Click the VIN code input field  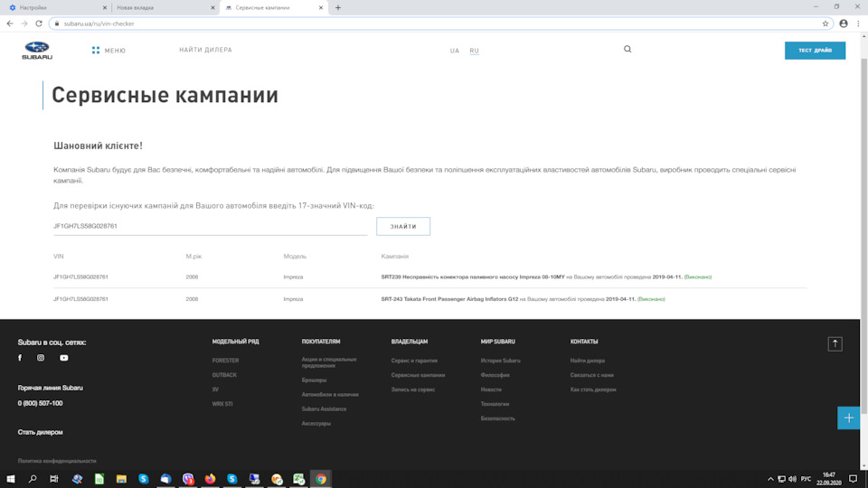(x=210, y=226)
